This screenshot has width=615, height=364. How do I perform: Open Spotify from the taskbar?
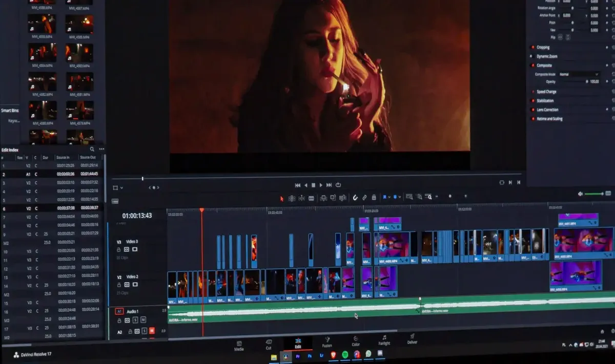[x=344, y=354]
